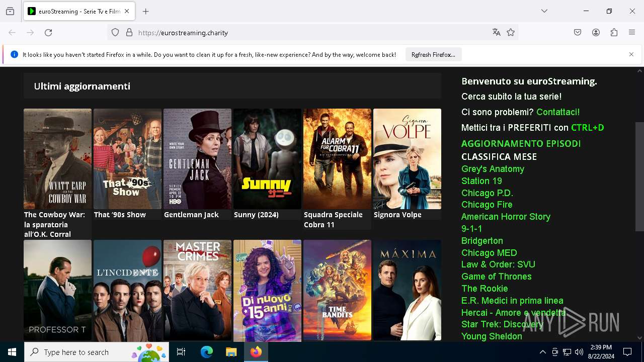Open the Firefox account icon
The height and width of the screenshot is (362, 644).
[596, 33]
